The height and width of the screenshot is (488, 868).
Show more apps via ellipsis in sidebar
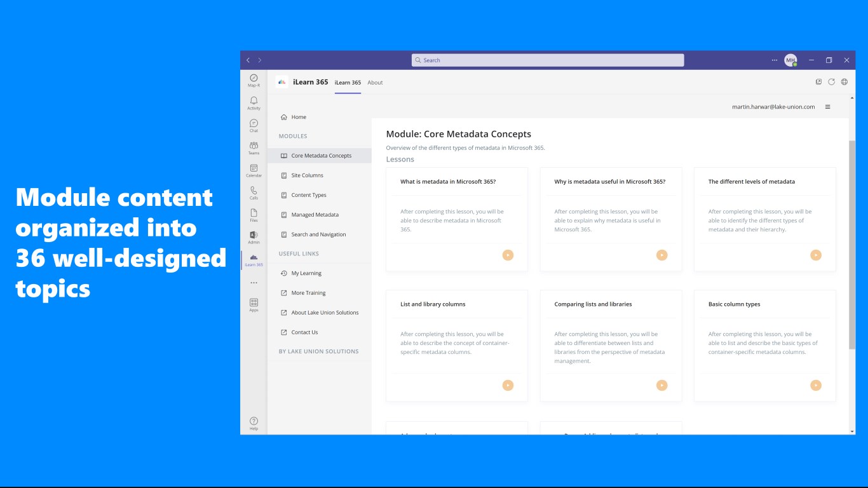coord(254,283)
